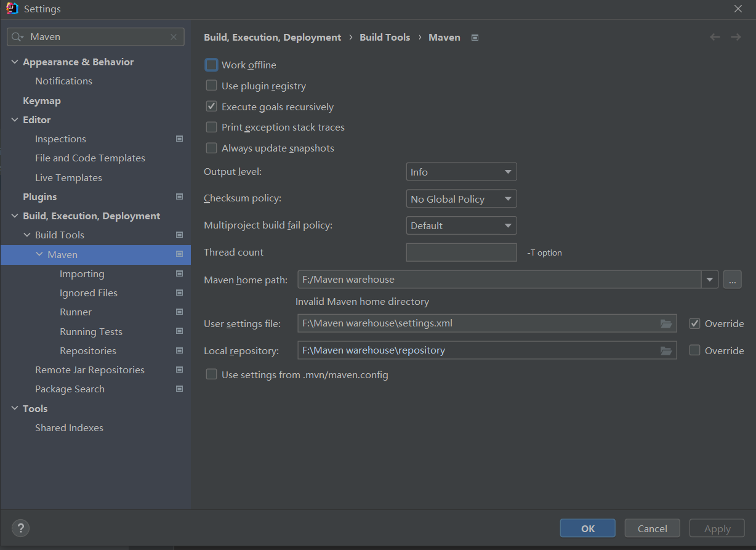Click the project-level icon on the Maven row
756x550 pixels.
pyautogui.click(x=179, y=254)
